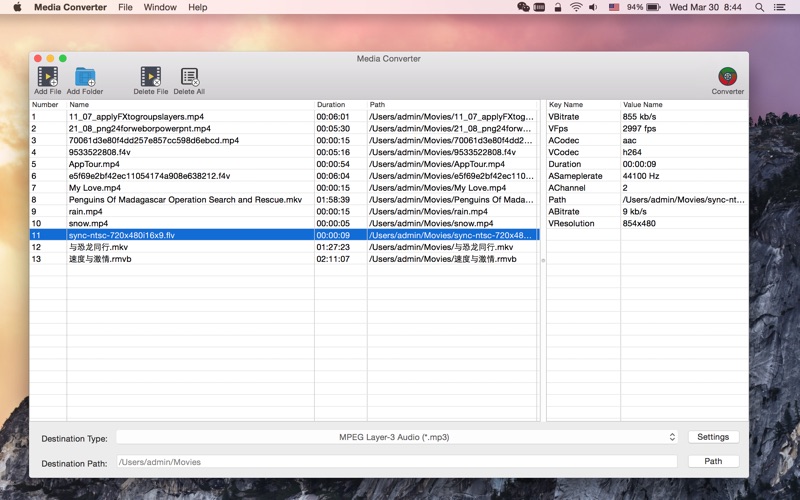The width and height of the screenshot is (800, 500).
Task: Select the rain.mp4 name cell
Action: [85, 211]
